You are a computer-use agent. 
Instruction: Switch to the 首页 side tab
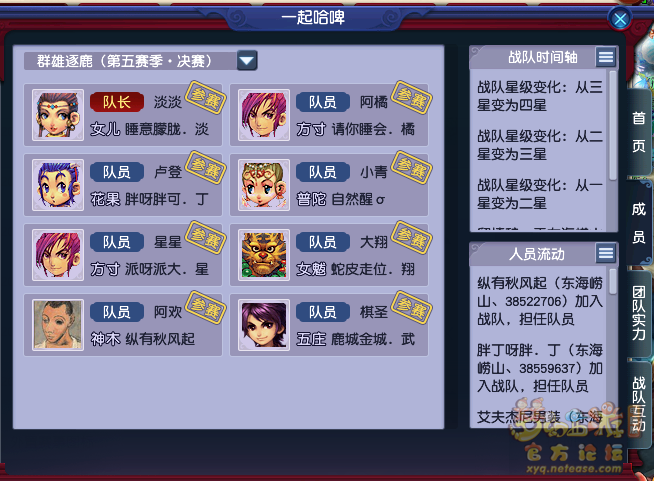[639, 132]
